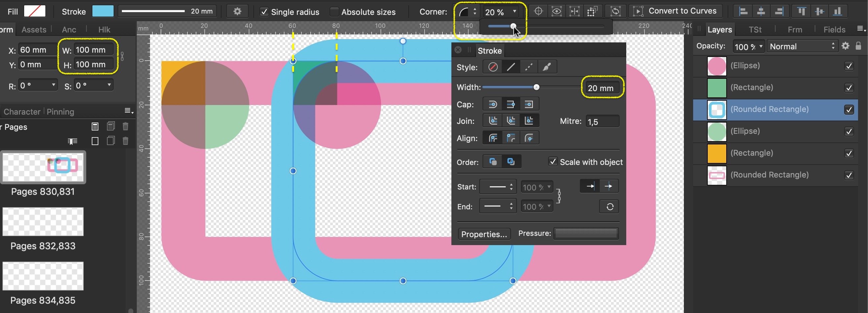The image size is (868, 313).
Task: Toggle Scale with object checkbox
Action: (x=553, y=162)
